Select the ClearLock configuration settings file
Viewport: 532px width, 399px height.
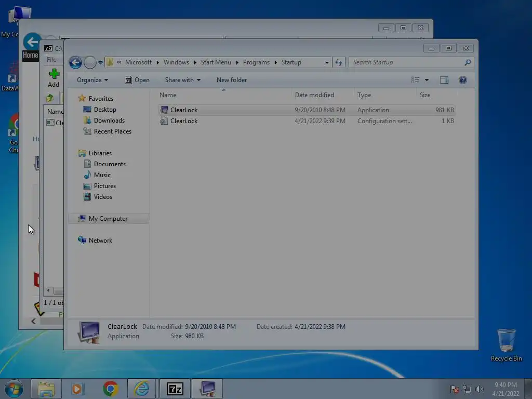tap(307, 121)
